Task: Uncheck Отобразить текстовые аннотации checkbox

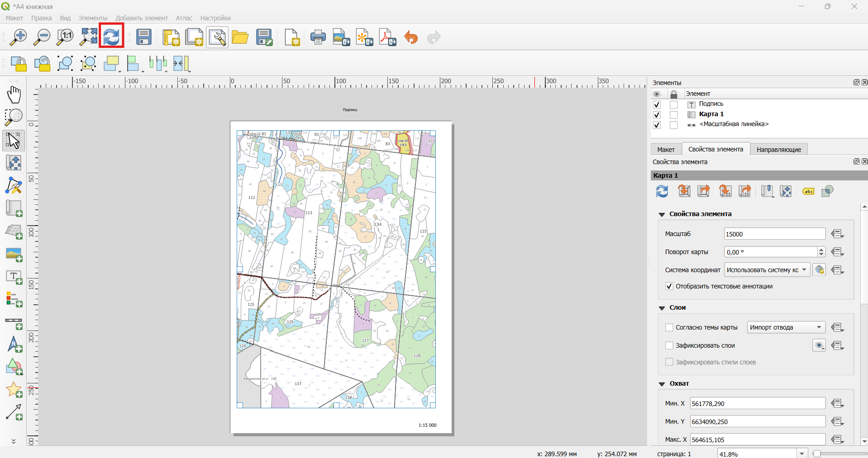Action: click(669, 286)
